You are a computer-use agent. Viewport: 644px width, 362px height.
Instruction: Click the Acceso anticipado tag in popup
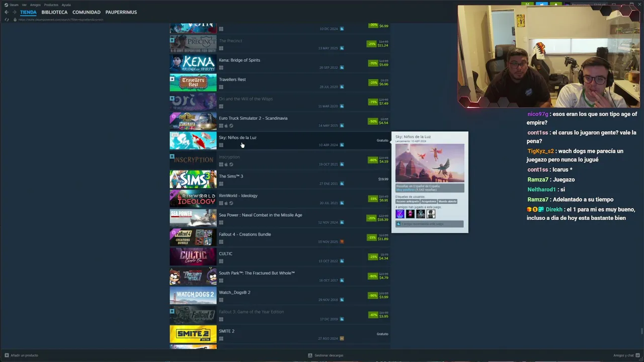click(x=408, y=201)
